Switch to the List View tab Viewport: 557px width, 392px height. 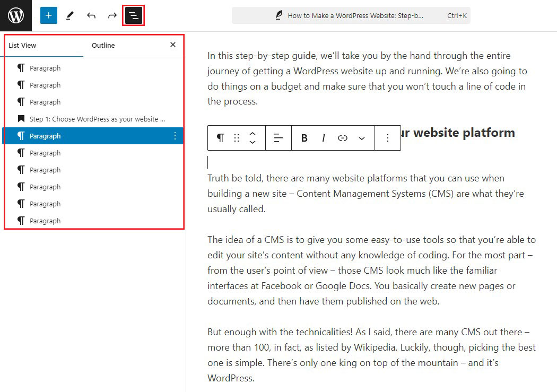pyautogui.click(x=22, y=46)
